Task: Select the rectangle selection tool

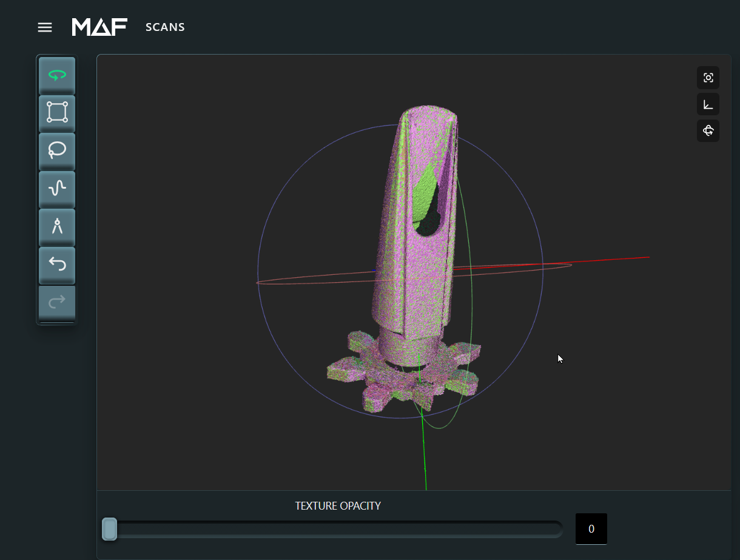Action: [56, 112]
